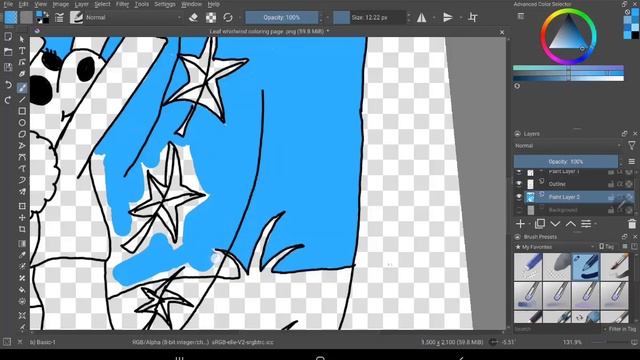Open the Settings menu

(165, 4)
